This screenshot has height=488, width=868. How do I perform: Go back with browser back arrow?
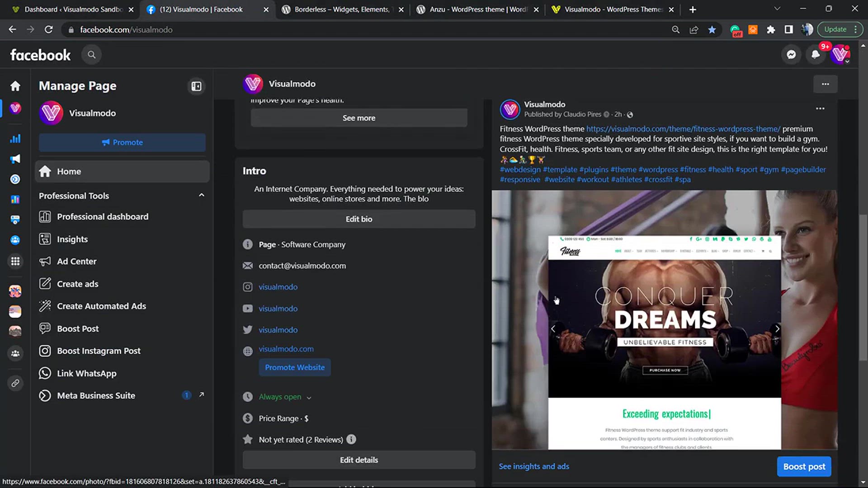point(12,29)
